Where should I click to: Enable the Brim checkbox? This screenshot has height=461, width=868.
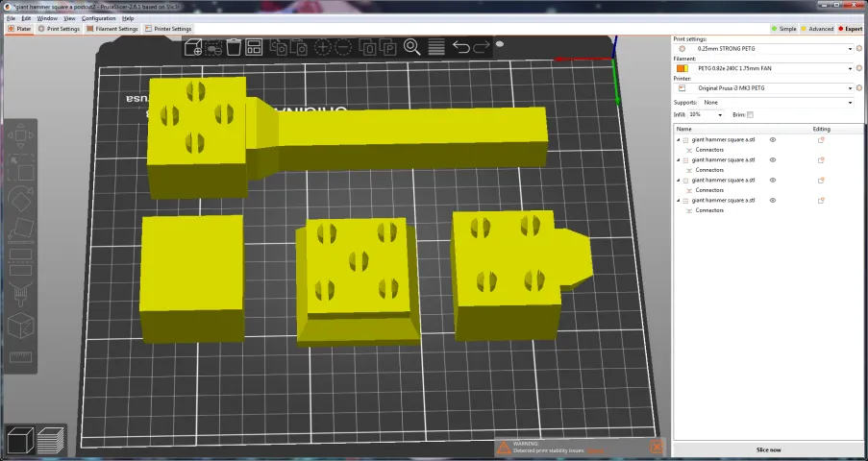point(750,115)
